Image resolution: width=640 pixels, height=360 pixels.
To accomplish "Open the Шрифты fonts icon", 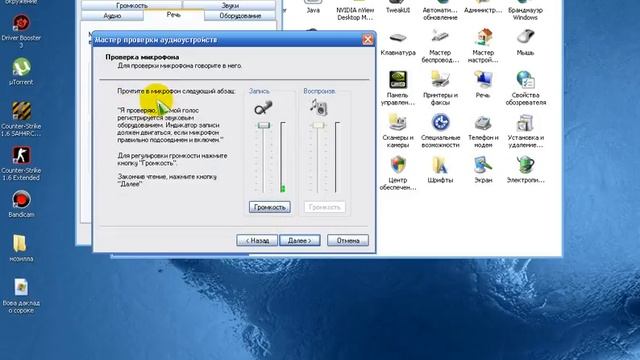I will [x=440, y=165].
